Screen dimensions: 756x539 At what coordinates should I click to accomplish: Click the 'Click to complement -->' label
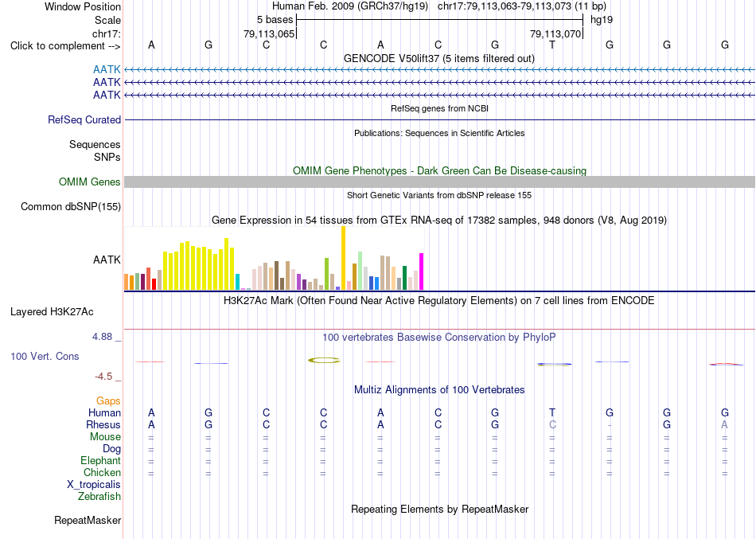[65, 46]
